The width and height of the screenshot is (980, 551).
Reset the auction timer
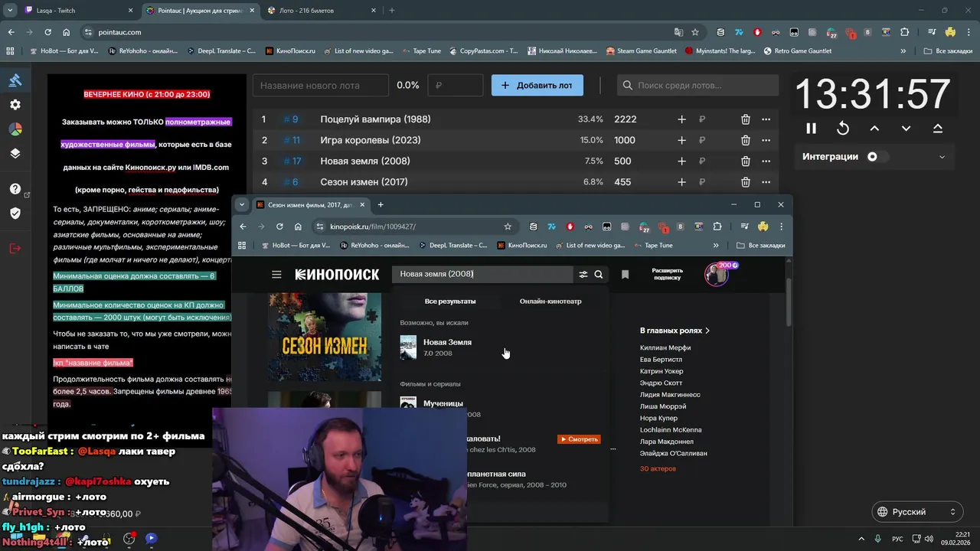843,129
